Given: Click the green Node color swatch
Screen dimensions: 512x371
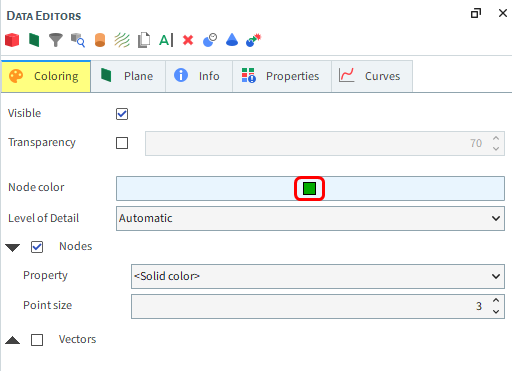Looking at the screenshot, I should tap(309, 188).
